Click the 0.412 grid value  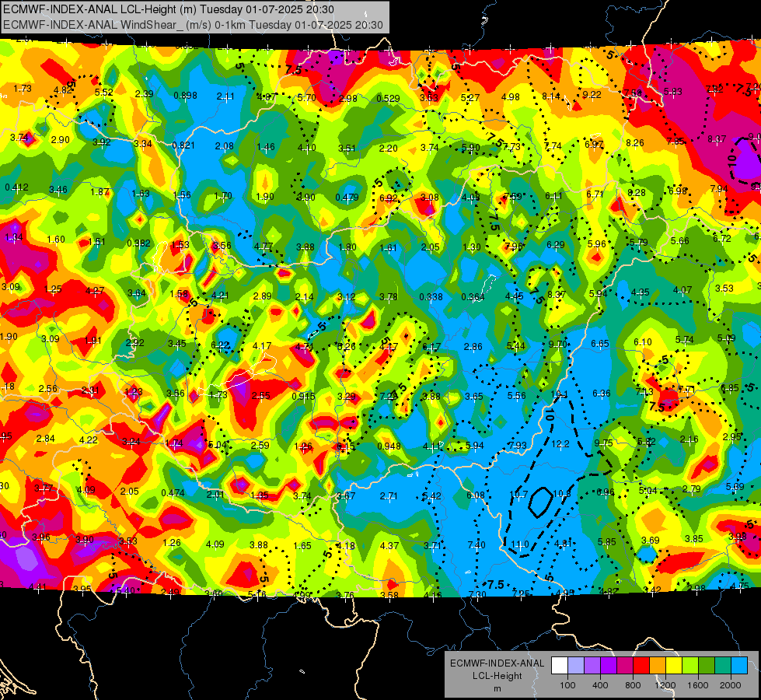point(16,187)
